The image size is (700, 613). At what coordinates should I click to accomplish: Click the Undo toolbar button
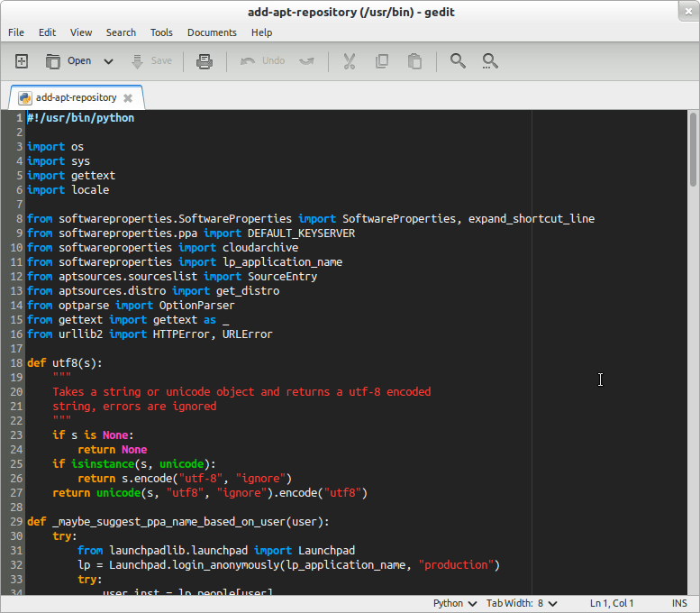click(x=262, y=61)
